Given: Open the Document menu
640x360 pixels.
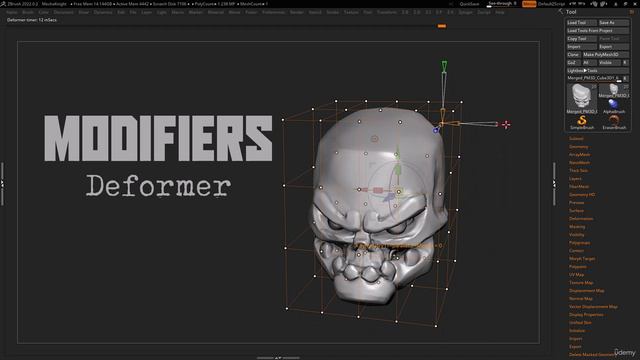Looking at the screenshot, I should pyautogui.click(x=64, y=12).
